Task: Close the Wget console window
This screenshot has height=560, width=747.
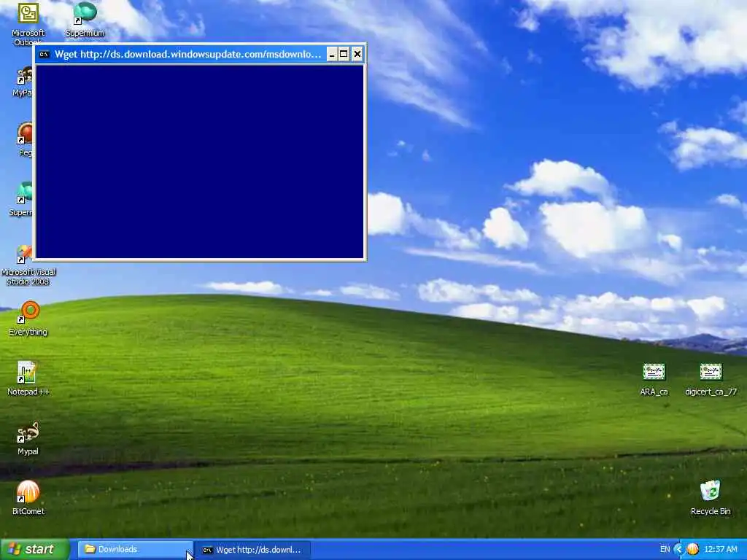Action: coord(357,54)
